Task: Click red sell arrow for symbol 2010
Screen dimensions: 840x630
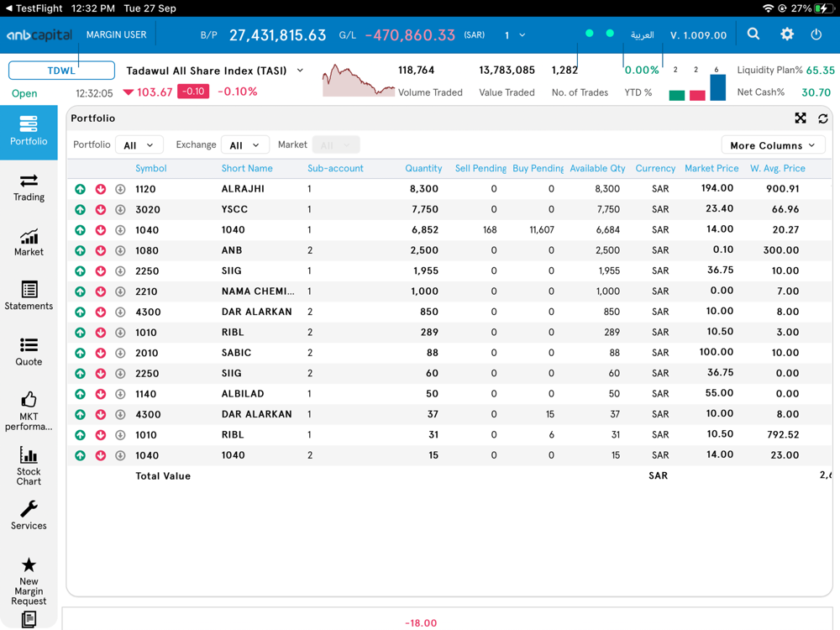Action: (101, 353)
